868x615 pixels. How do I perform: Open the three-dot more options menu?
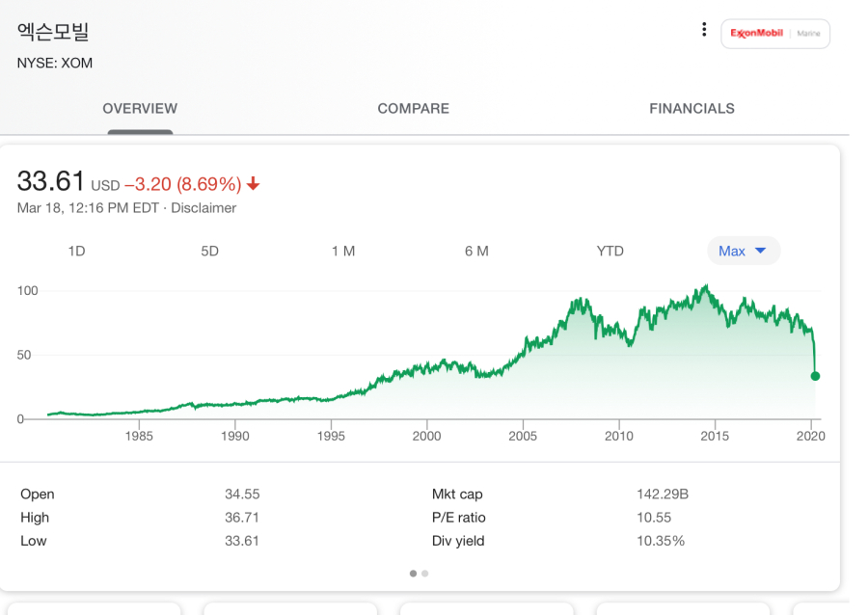coord(704,30)
